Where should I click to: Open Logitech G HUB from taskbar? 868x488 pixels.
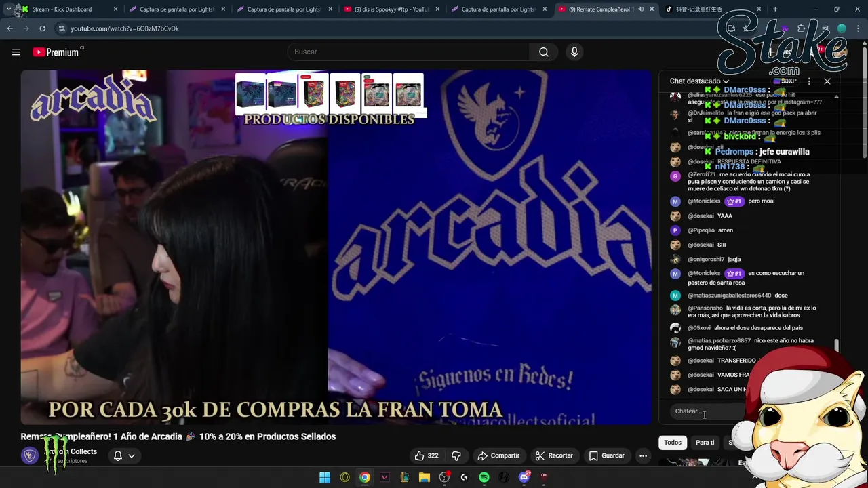pos(464,477)
